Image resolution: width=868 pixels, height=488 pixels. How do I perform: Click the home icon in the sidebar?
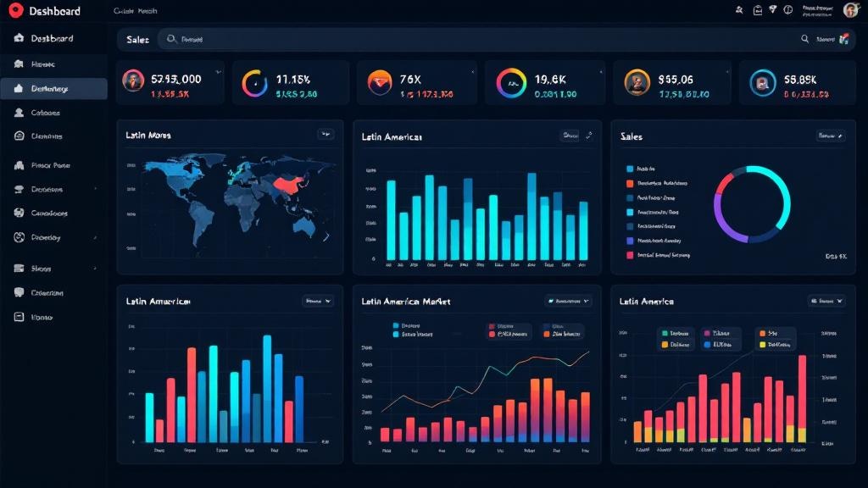click(19, 39)
